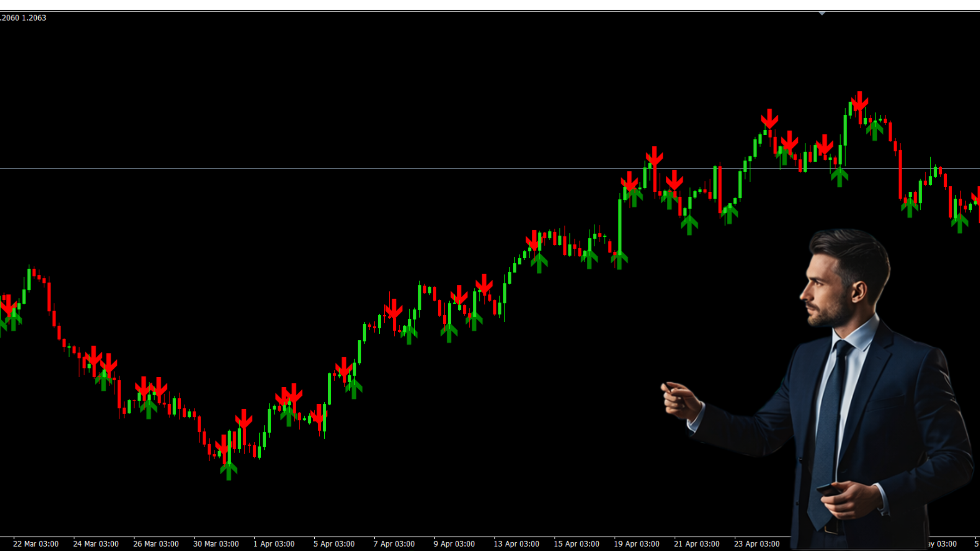
Task: Click the 1.2063 price readout text
Action: tap(34, 18)
